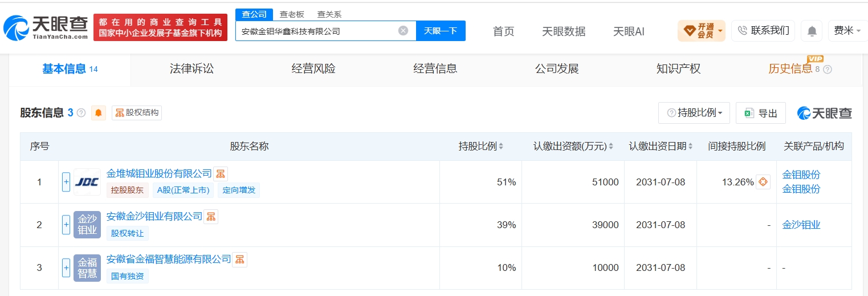
Task: Open equity structure icon beside 安徽省金福智慧能源有限公司
Action: (240, 259)
